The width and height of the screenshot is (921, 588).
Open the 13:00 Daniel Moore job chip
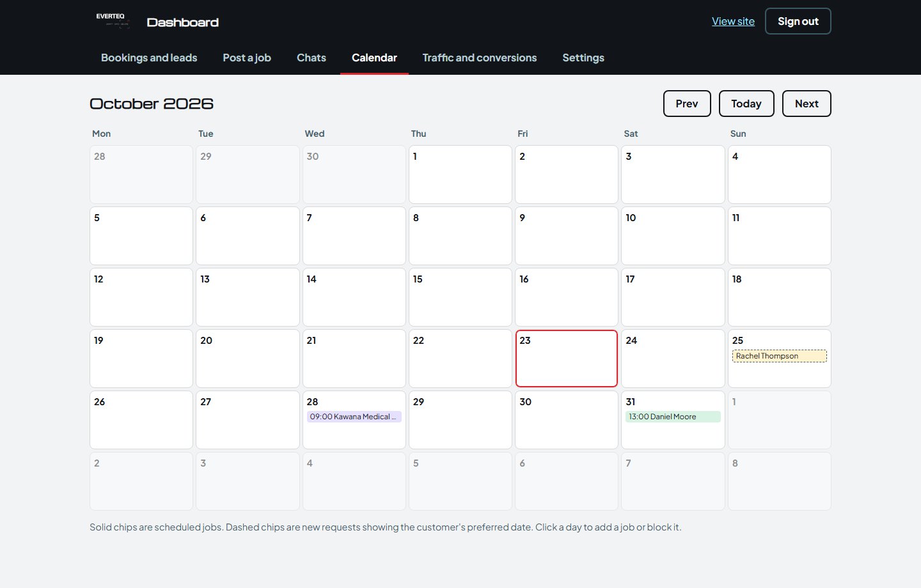(673, 417)
